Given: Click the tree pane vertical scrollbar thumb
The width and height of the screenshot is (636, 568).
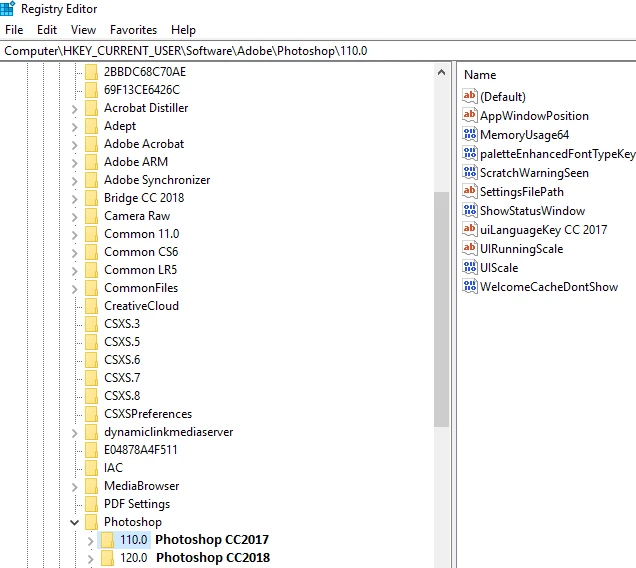Looking at the screenshot, I should click(441, 309).
